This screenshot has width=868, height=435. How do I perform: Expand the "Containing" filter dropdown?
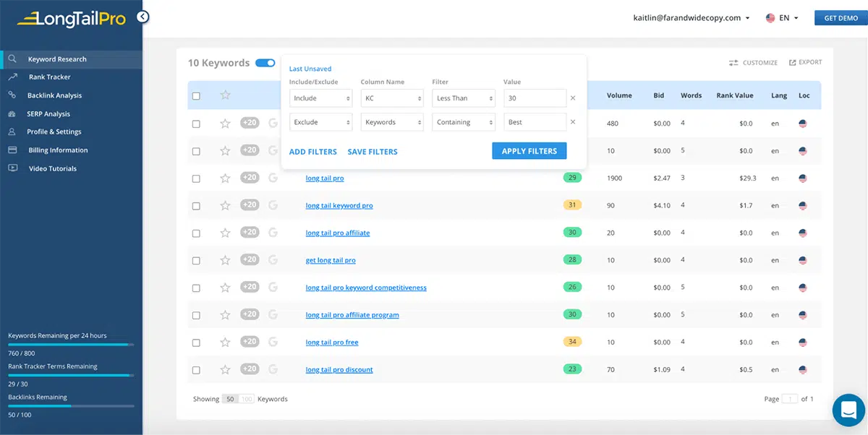[464, 122]
